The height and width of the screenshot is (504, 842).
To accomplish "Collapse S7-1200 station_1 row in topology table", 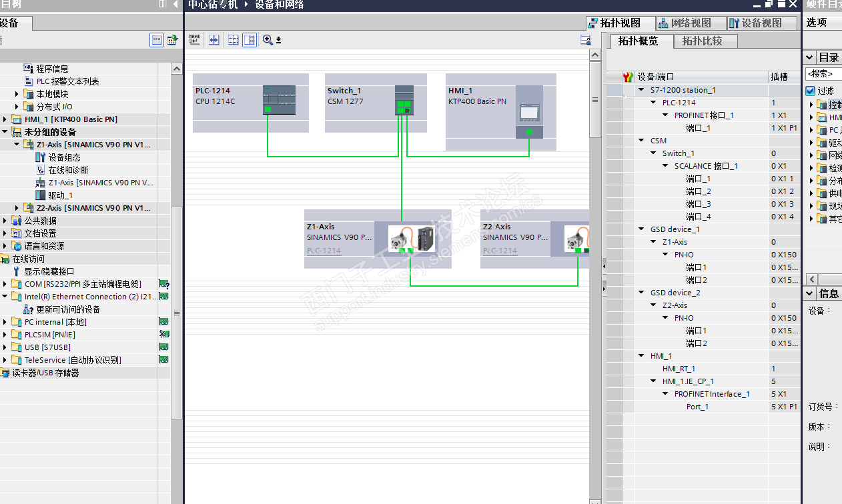I will pyautogui.click(x=642, y=90).
